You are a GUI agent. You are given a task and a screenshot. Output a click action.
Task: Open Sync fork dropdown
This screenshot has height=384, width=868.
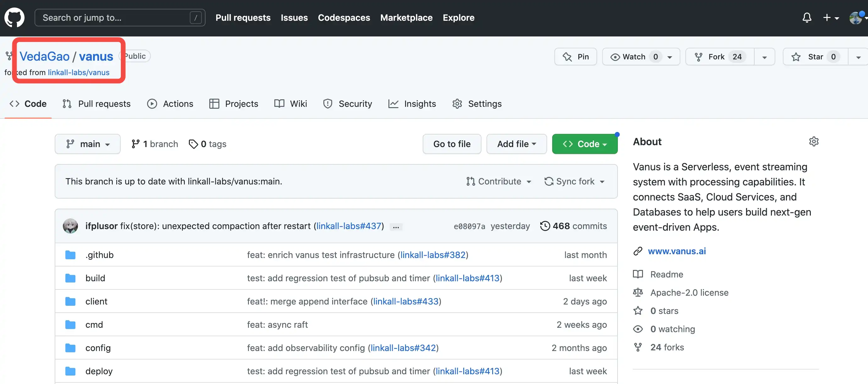[574, 181]
